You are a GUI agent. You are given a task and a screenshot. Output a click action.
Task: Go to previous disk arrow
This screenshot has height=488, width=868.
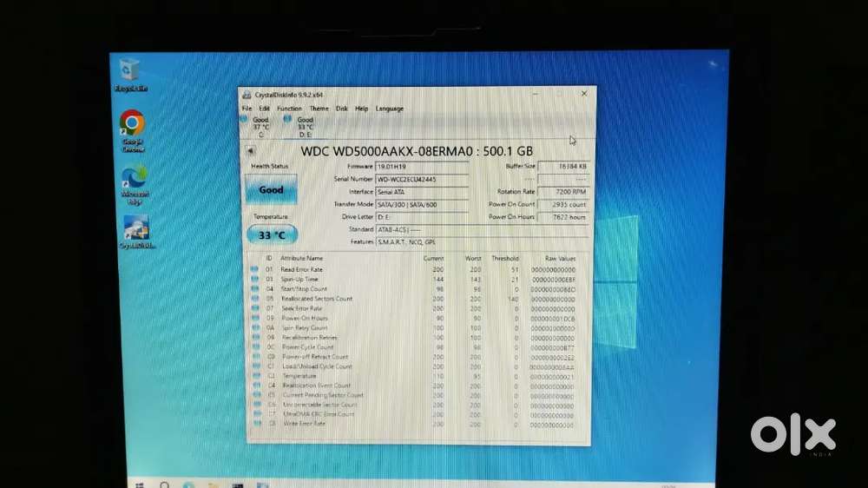(250, 151)
